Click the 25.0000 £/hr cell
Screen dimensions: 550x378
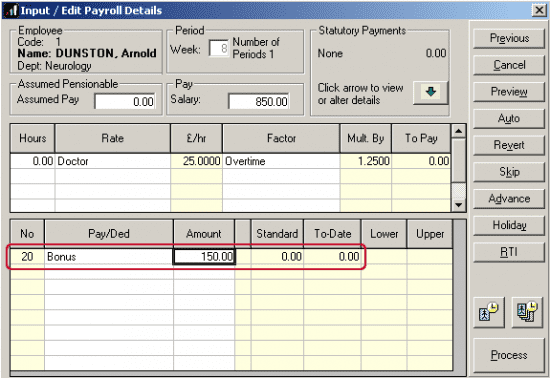196,161
